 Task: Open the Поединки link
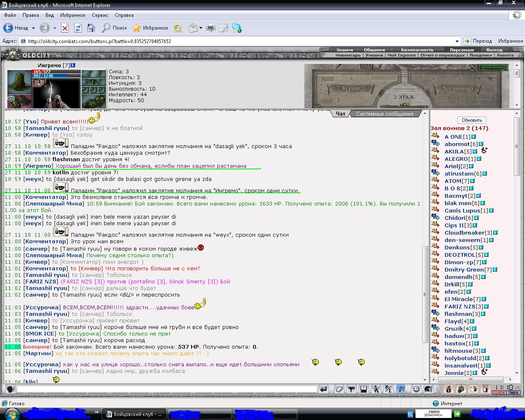click(480, 55)
